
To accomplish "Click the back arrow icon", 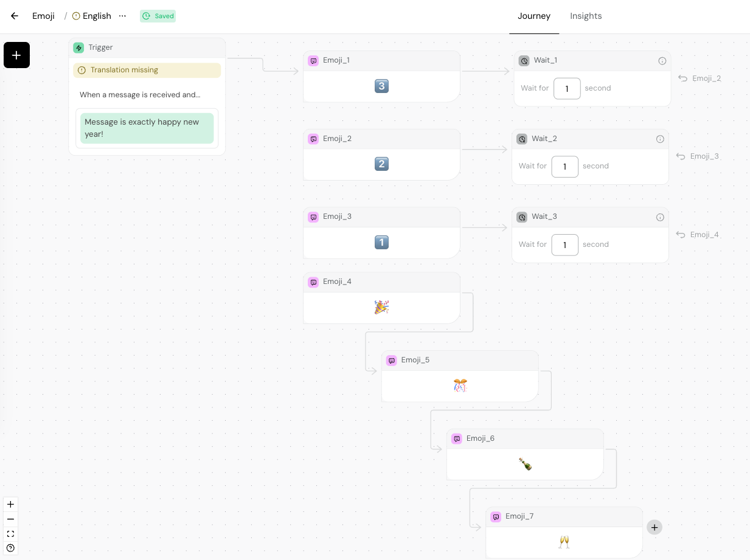I will (15, 16).
